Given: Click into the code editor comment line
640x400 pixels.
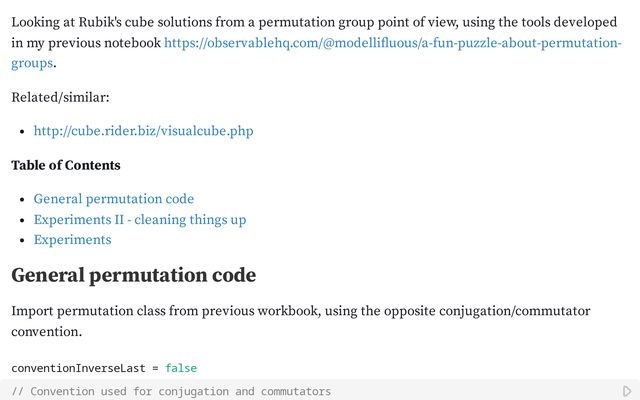Looking at the screenshot, I should [300, 391].
